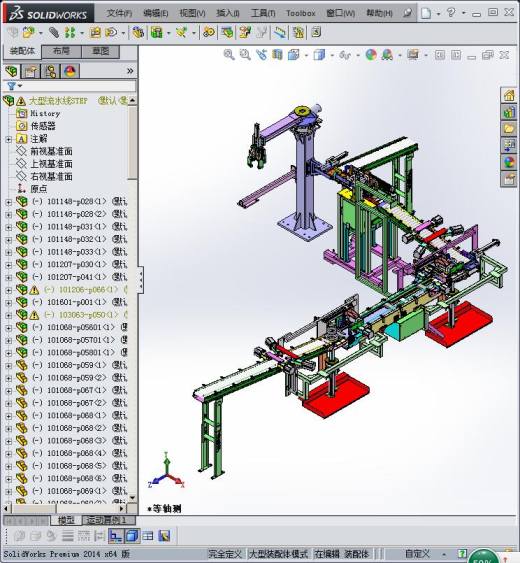This screenshot has height=563, width=520.
Task: Expand the 101068-p067<1> component node
Action: tap(9, 391)
